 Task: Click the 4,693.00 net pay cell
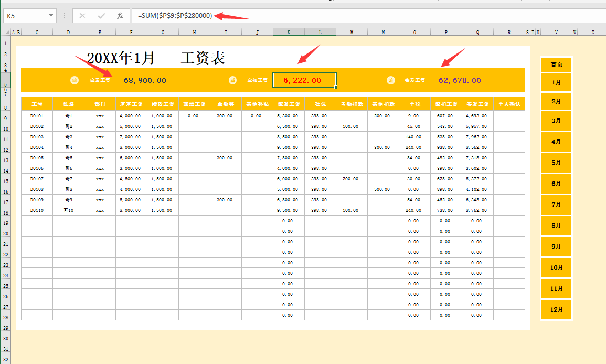(476, 116)
